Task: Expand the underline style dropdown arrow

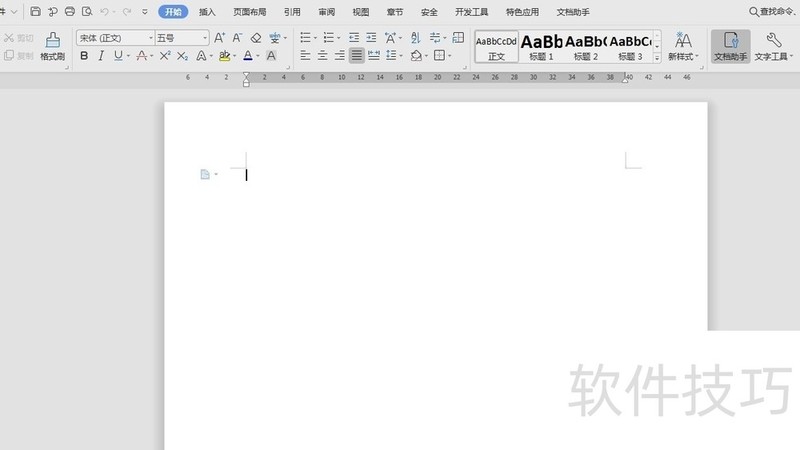Action: pyautogui.click(x=128, y=56)
